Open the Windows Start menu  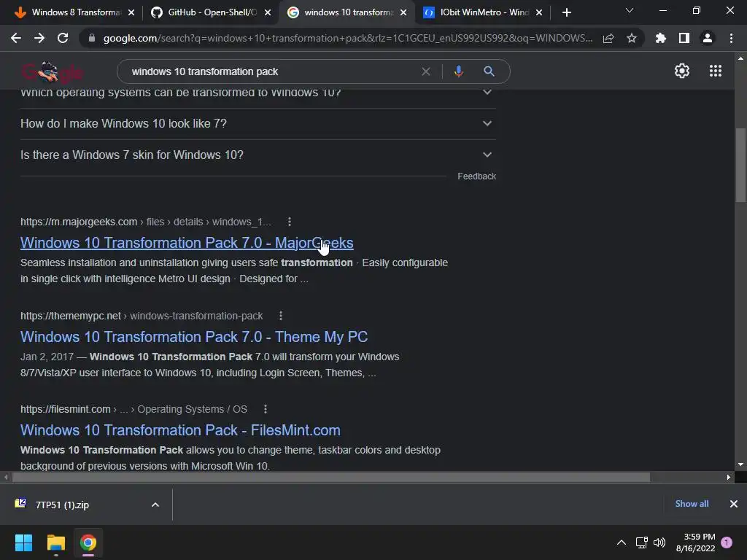pos(23,542)
